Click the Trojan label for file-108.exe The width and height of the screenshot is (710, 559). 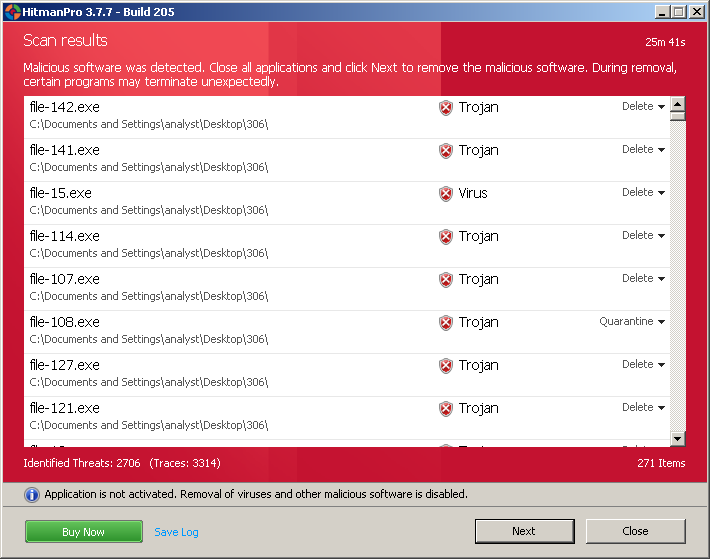coord(479,323)
